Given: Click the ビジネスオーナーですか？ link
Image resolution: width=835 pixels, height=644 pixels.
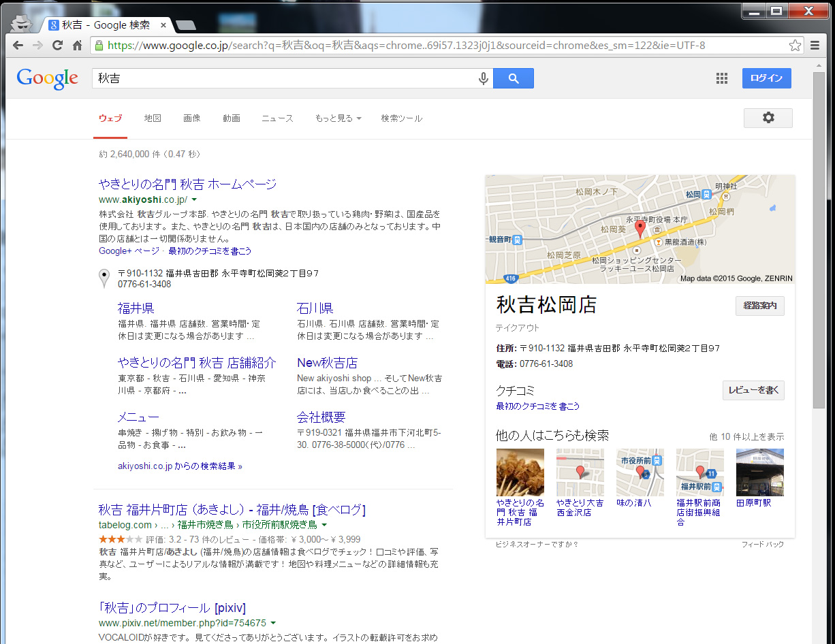Looking at the screenshot, I should coord(537,545).
